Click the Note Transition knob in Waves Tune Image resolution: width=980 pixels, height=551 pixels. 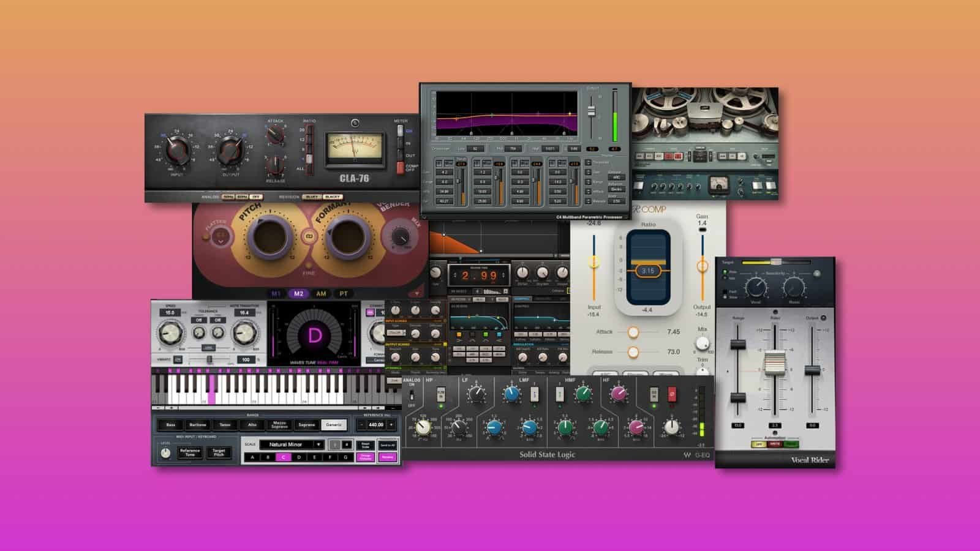pyautogui.click(x=244, y=334)
